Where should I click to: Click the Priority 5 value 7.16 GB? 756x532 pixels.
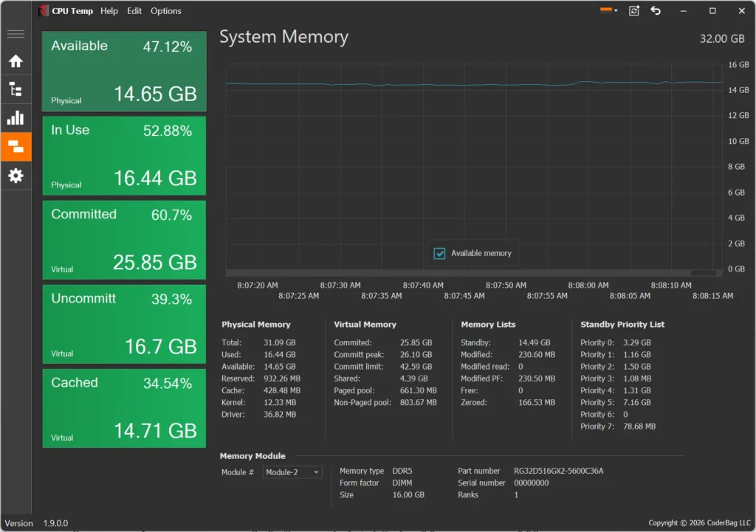pos(637,402)
